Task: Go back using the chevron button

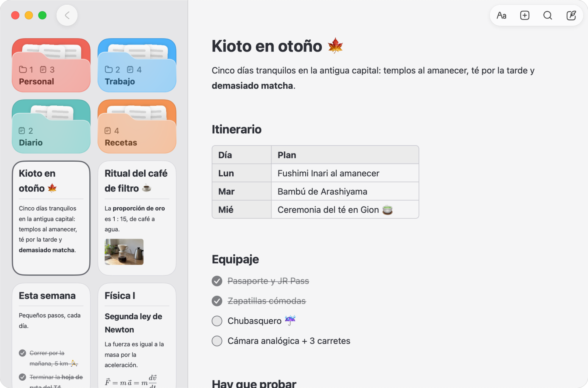Action: click(67, 15)
